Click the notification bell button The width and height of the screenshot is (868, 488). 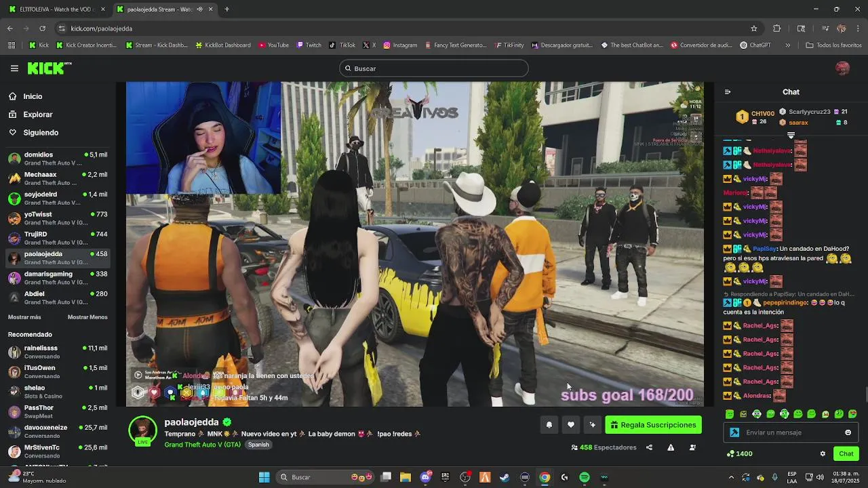(549, 425)
